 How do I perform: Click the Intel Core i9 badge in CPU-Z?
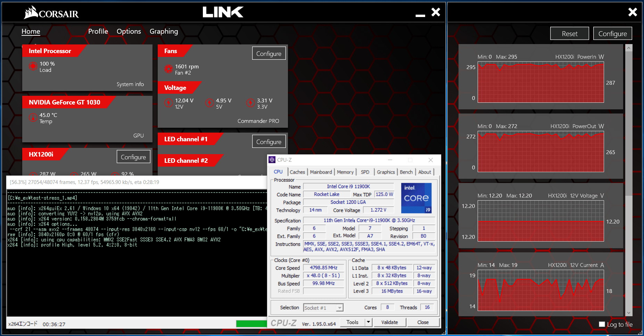click(x=416, y=198)
